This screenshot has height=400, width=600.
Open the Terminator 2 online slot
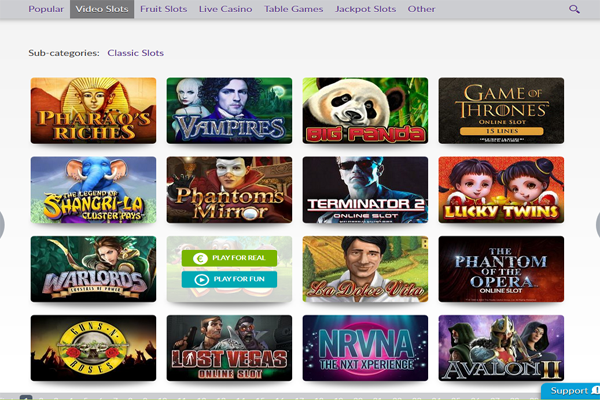tap(365, 189)
